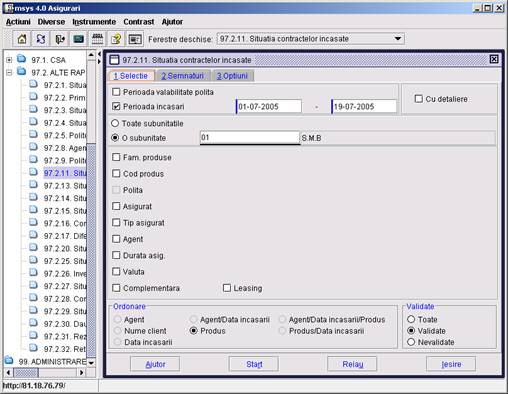Screen dimensions: 508x394
Task: Uncheck the Perioada incasari checkbox
Action: (x=116, y=106)
